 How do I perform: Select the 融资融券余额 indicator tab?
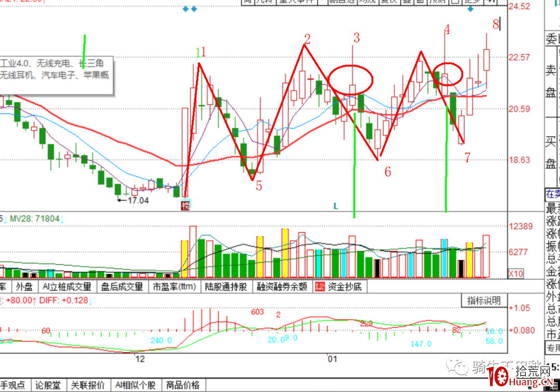tap(282, 287)
